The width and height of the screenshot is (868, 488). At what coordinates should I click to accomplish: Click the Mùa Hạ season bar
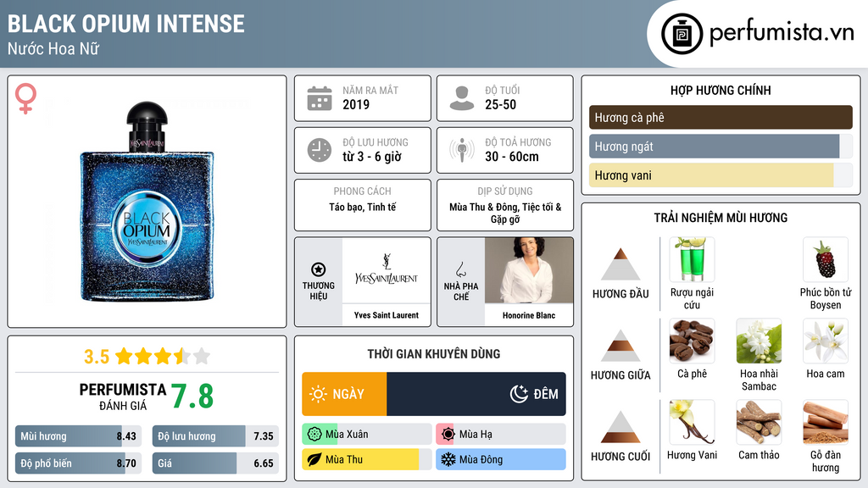[x=501, y=435]
